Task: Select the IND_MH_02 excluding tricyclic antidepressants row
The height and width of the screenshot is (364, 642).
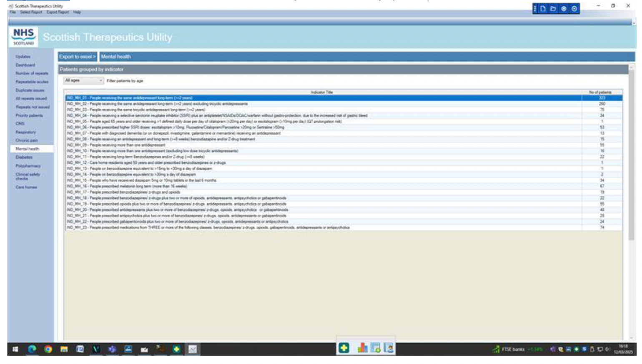Action: tap(344, 104)
